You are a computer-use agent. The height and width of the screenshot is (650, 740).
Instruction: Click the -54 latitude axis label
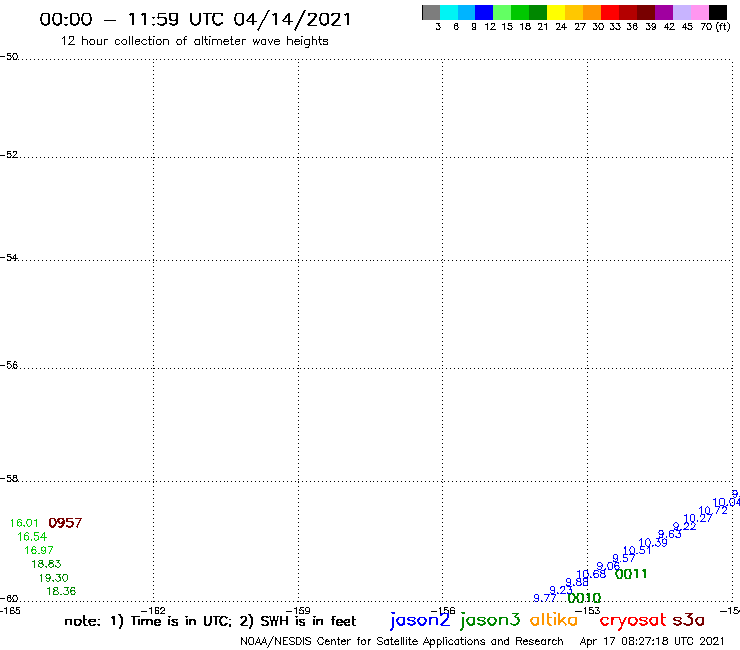[9, 258]
